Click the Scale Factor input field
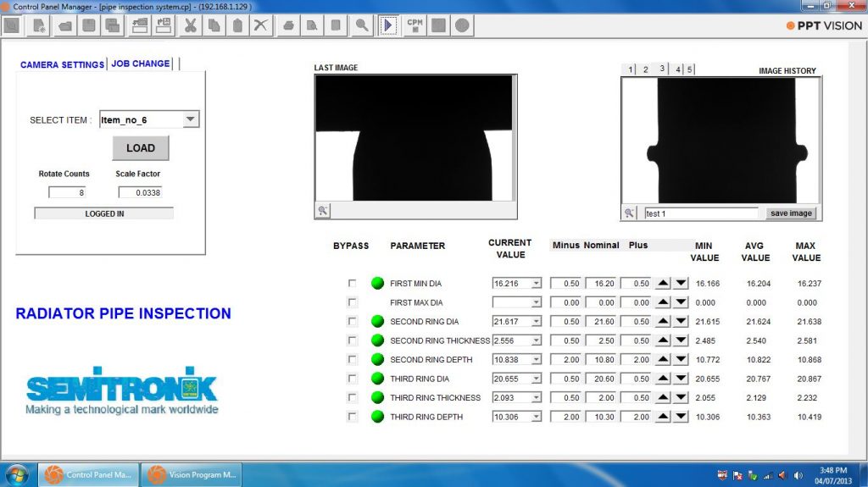Image resolution: width=868 pixels, height=487 pixels. (x=140, y=192)
